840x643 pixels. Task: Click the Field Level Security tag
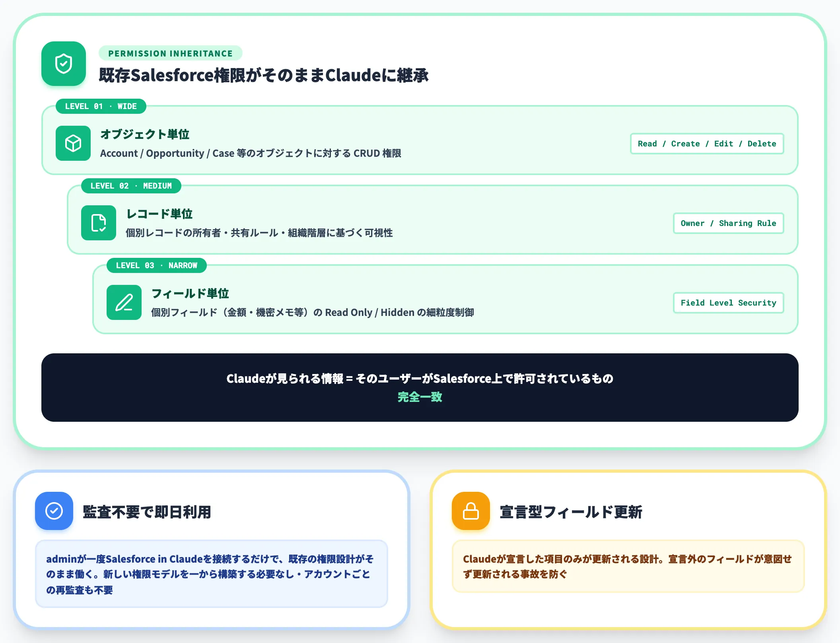pos(729,303)
